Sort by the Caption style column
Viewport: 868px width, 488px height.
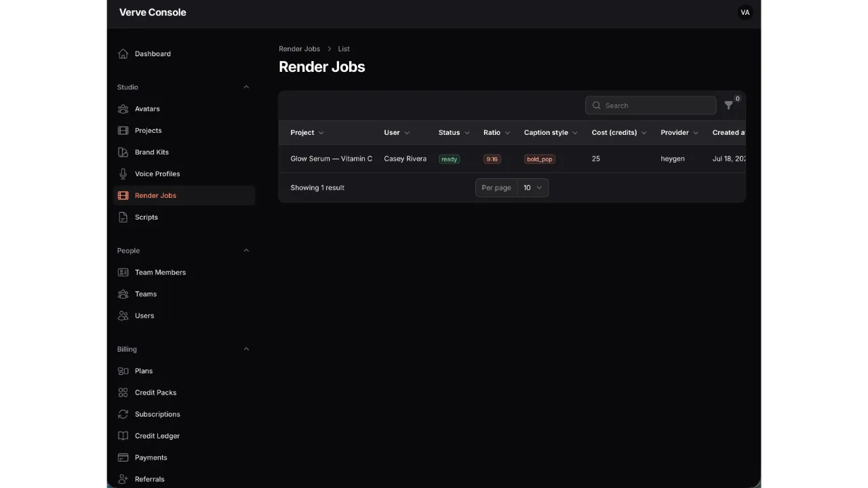click(551, 132)
